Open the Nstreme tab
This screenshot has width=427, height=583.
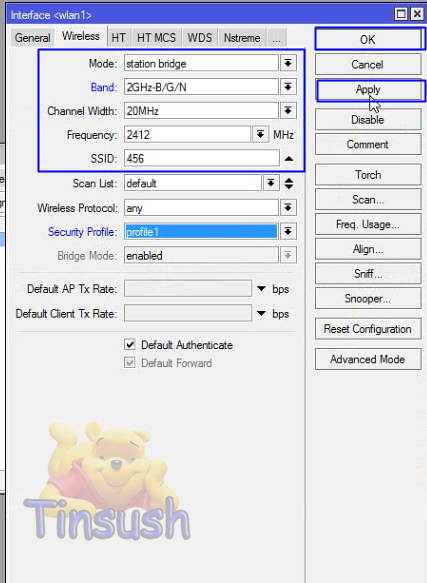tap(242, 38)
